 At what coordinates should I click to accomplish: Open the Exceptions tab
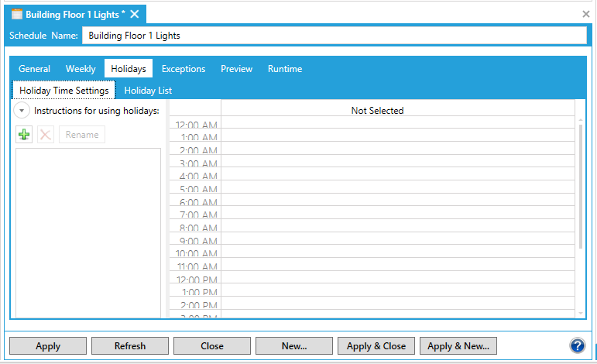184,69
